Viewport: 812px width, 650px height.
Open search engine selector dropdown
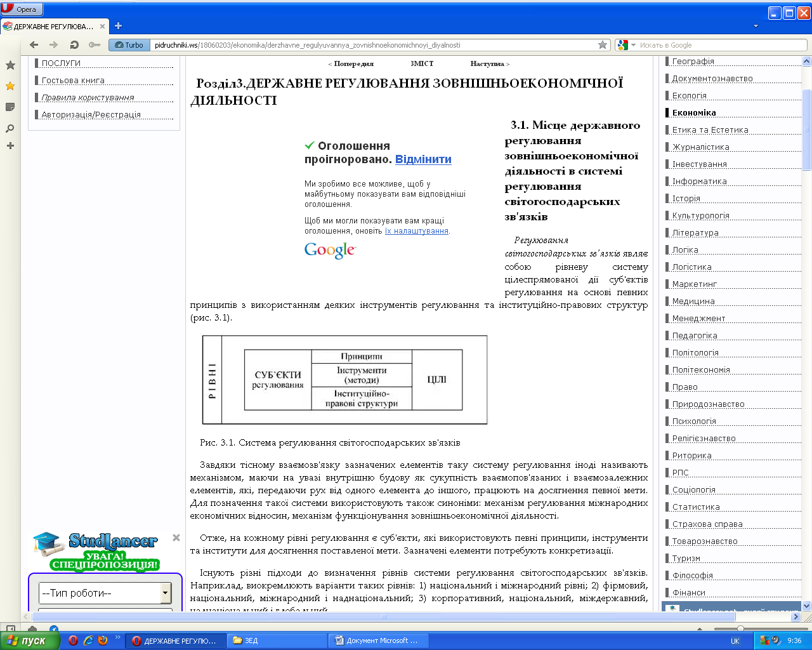point(626,45)
